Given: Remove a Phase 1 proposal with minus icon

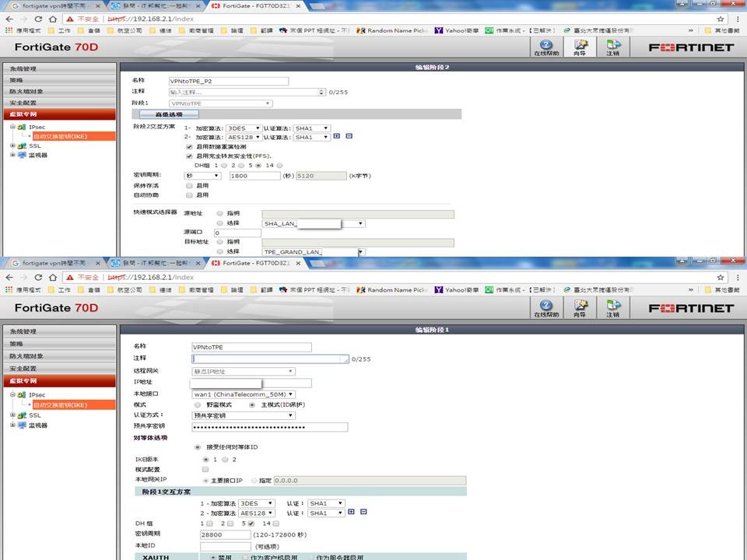Looking at the screenshot, I should (x=363, y=512).
